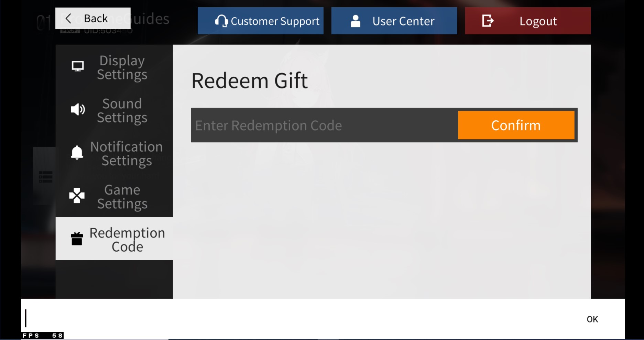Switch to the Sound Settings tab label

click(x=122, y=110)
